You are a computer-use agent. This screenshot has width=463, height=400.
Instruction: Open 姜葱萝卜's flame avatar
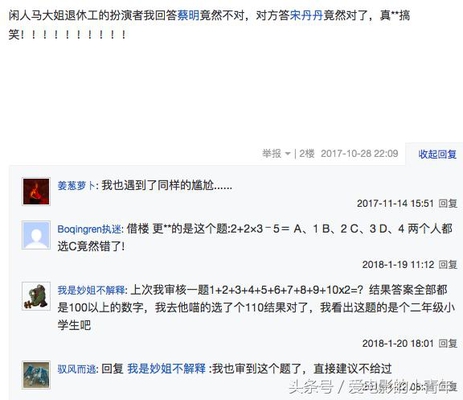(x=36, y=191)
